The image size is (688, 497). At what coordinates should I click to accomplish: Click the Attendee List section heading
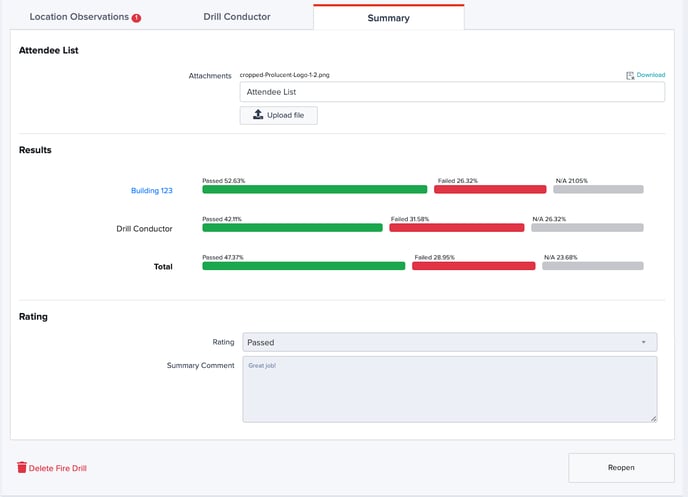click(49, 50)
